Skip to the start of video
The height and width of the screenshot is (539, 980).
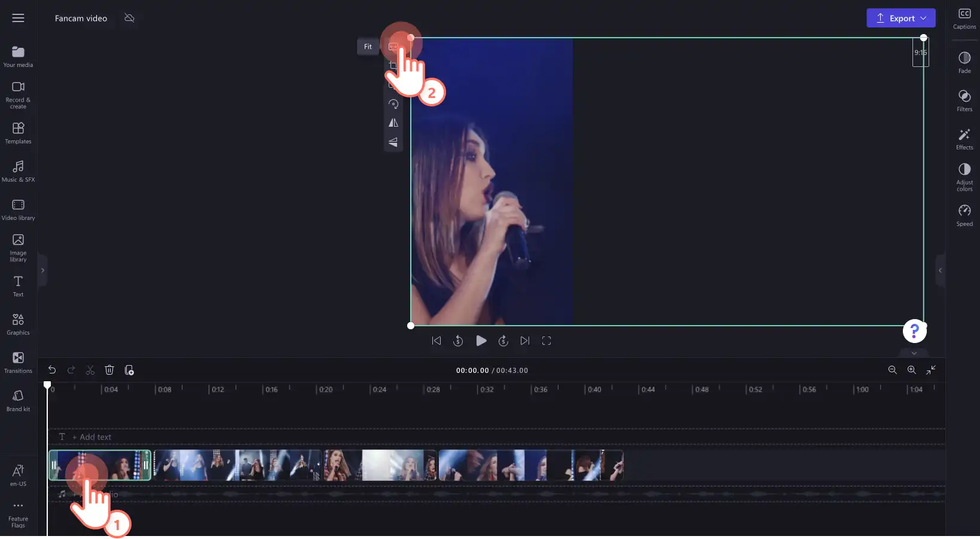pyautogui.click(x=436, y=341)
